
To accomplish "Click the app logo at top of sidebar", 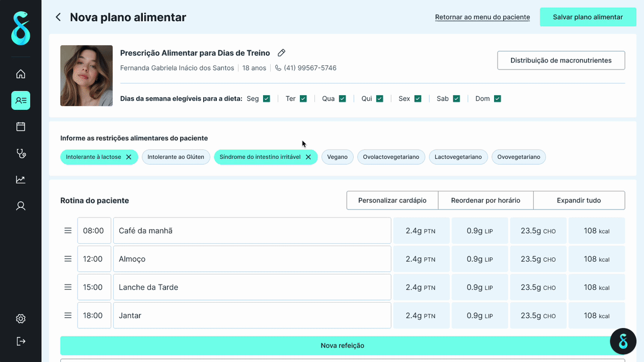I will tap(21, 28).
